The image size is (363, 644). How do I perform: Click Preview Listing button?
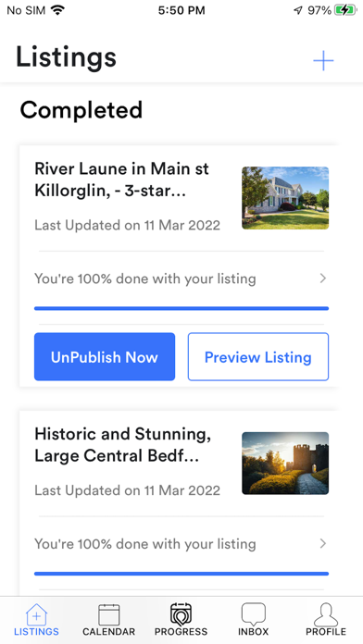(258, 357)
